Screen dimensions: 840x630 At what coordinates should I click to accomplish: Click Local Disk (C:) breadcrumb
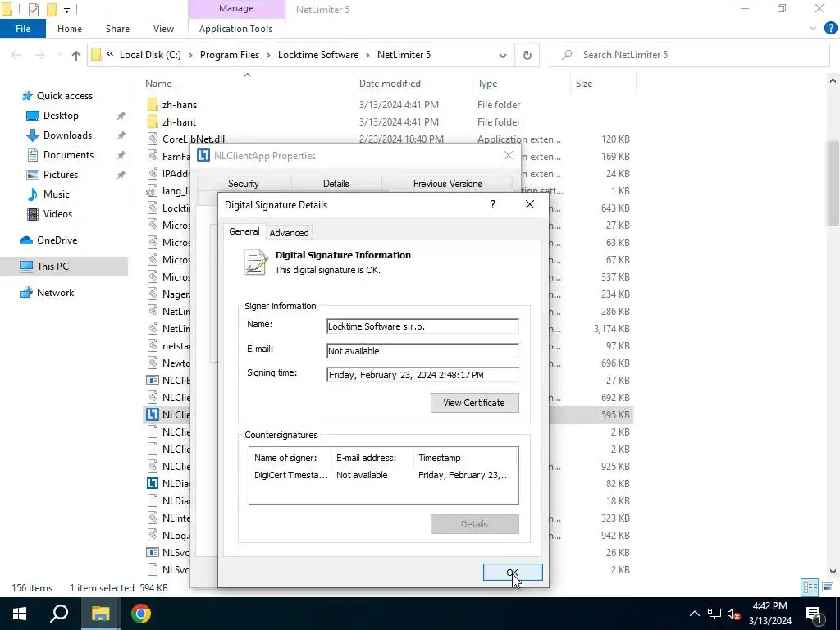coord(150,55)
